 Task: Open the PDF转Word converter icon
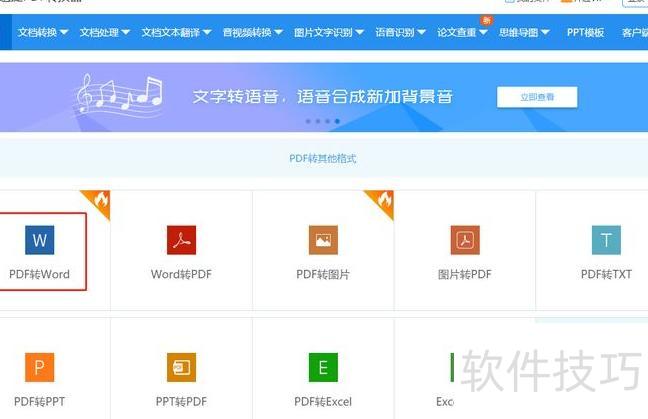pos(40,240)
